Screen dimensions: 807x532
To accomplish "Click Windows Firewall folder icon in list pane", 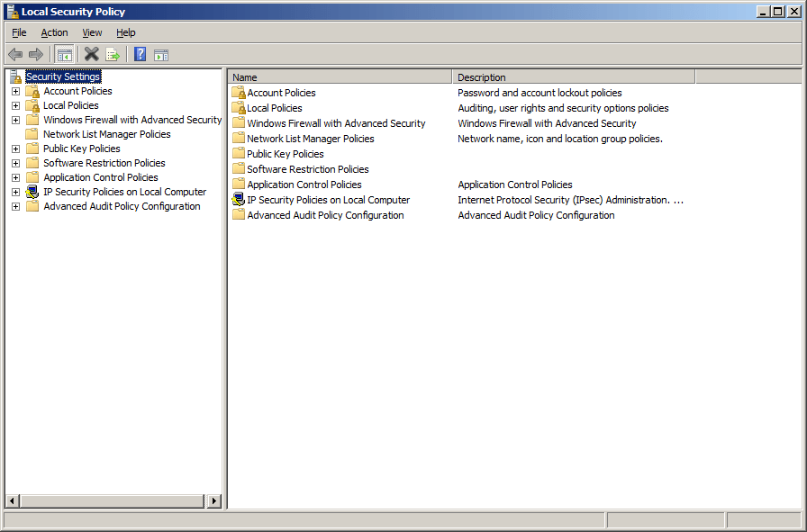I will 239,123.
